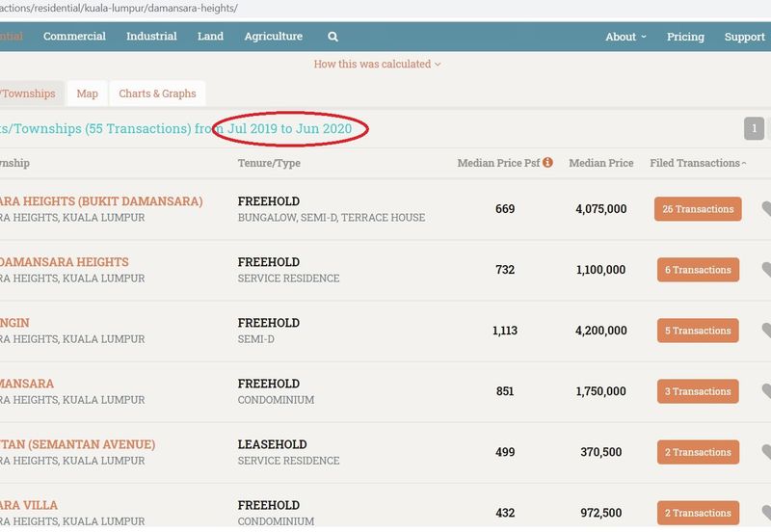Click heart icon on 5 Transactions row

click(x=766, y=331)
